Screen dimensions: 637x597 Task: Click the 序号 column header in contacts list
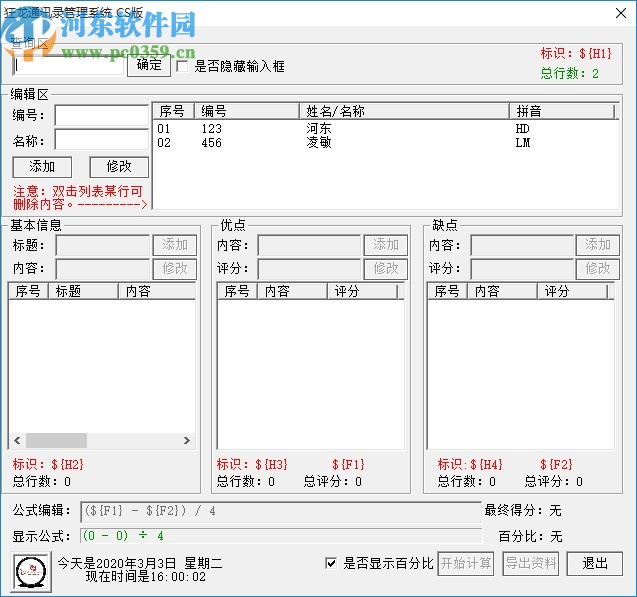click(173, 111)
